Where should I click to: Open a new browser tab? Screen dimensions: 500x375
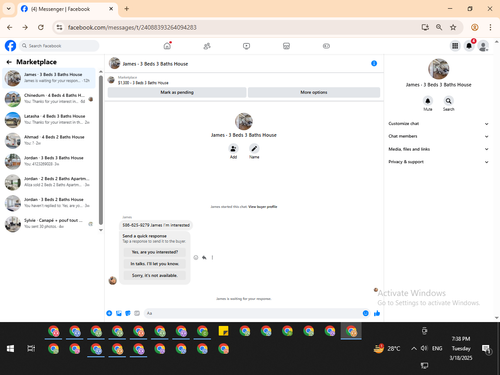point(127,9)
